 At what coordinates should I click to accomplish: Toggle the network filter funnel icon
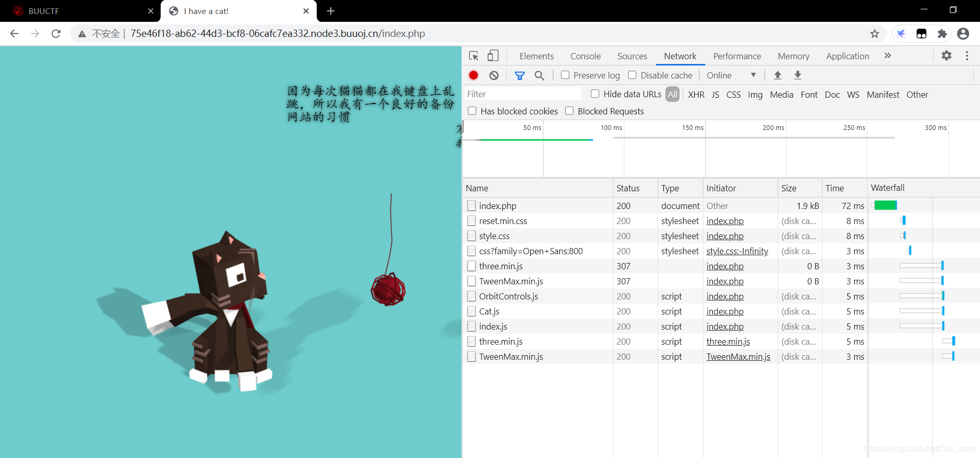pyautogui.click(x=519, y=75)
